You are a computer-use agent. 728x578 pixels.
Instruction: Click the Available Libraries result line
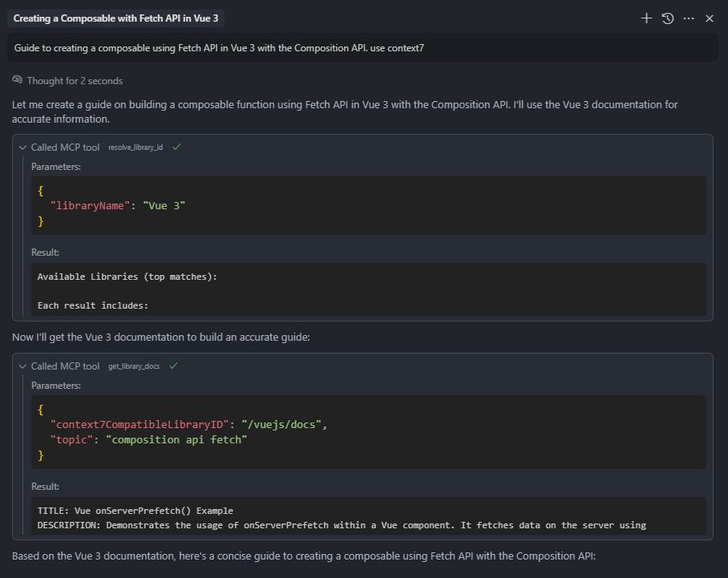tap(127, 277)
